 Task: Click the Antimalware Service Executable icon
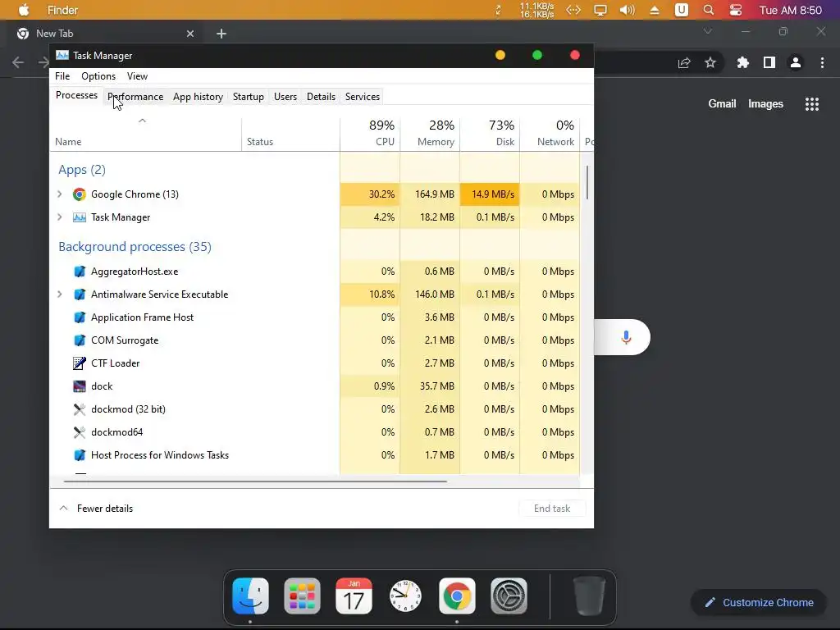[80, 294]
